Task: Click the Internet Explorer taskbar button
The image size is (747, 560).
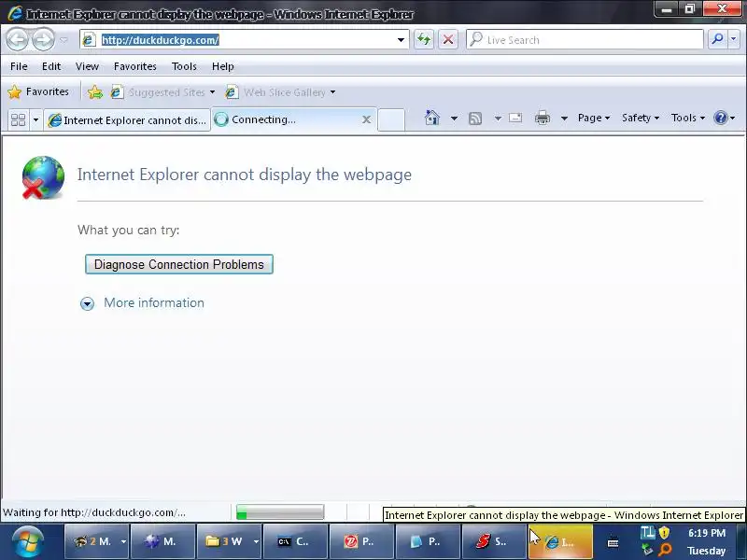Action: pos(560,541)
